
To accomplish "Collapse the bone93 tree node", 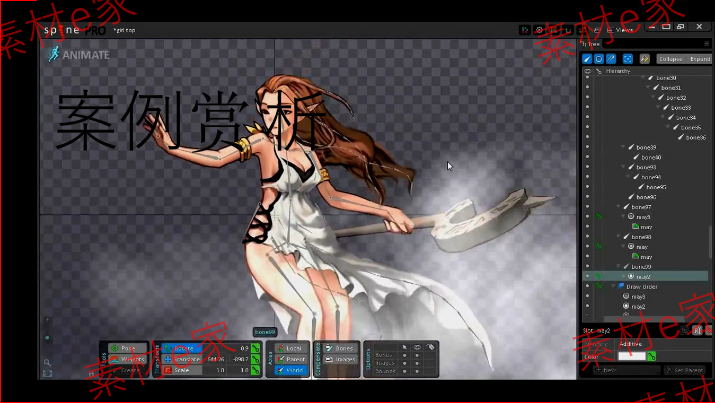I will point(623,167).
